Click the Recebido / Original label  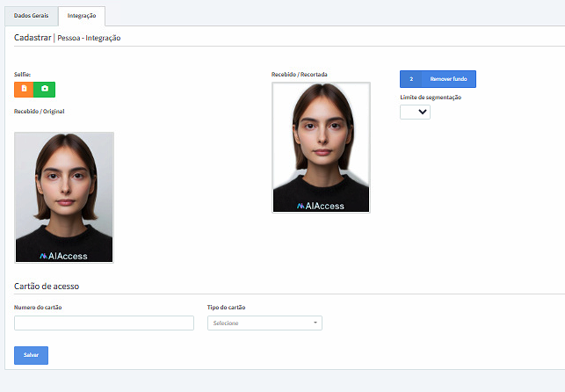pos(39,112)
